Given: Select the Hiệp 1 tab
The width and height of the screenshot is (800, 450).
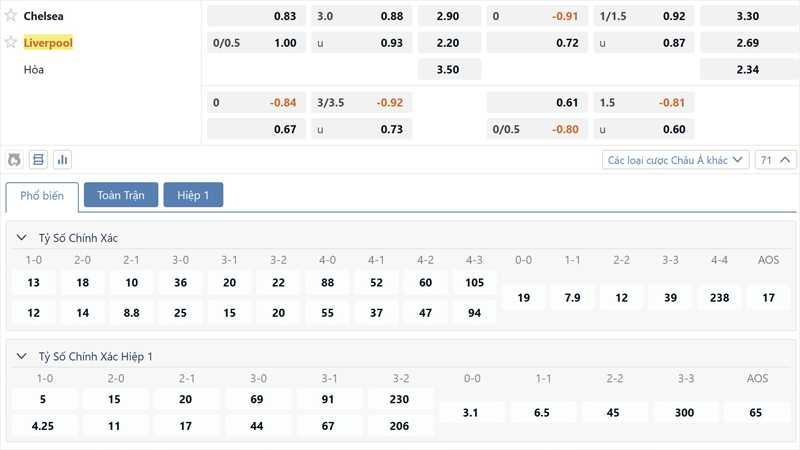Looking at the screenshot, I should click(193, 195).
